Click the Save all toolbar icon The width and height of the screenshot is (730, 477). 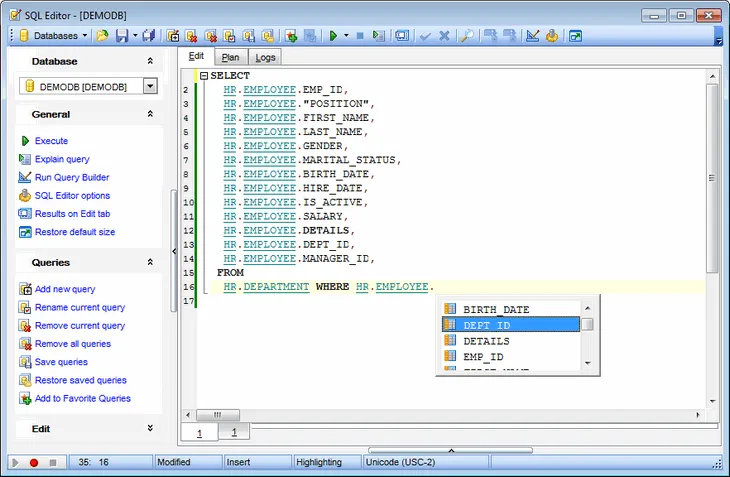click(x=149, y=36)
